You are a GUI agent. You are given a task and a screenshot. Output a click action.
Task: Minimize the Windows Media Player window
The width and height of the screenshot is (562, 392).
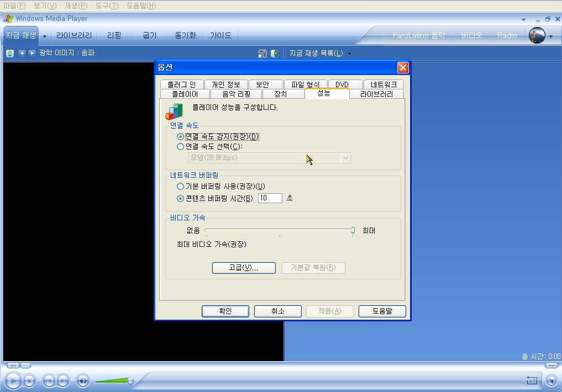click(538, 19)
